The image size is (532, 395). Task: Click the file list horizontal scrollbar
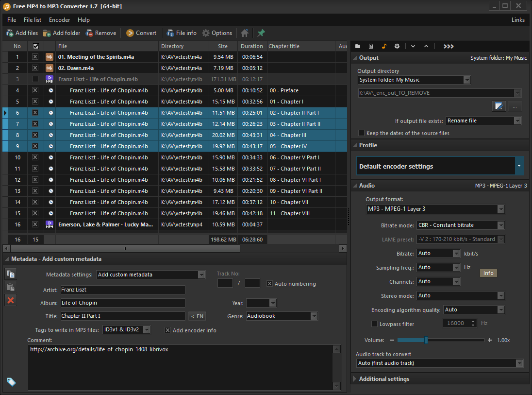coord(124,249)
